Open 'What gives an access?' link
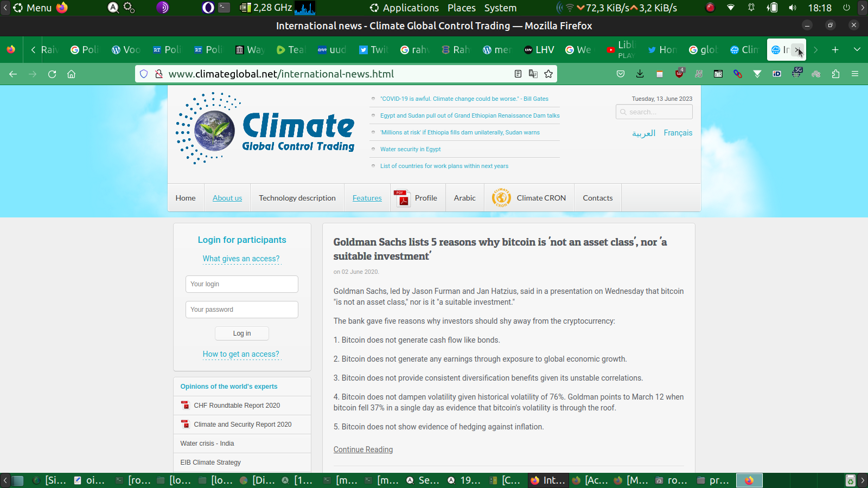Viewport: 868px width, 488px height. (x=241, y=259)
